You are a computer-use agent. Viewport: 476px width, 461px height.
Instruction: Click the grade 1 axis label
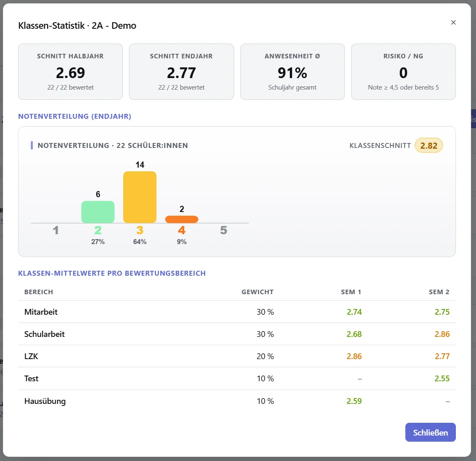(x=55, y=230)
